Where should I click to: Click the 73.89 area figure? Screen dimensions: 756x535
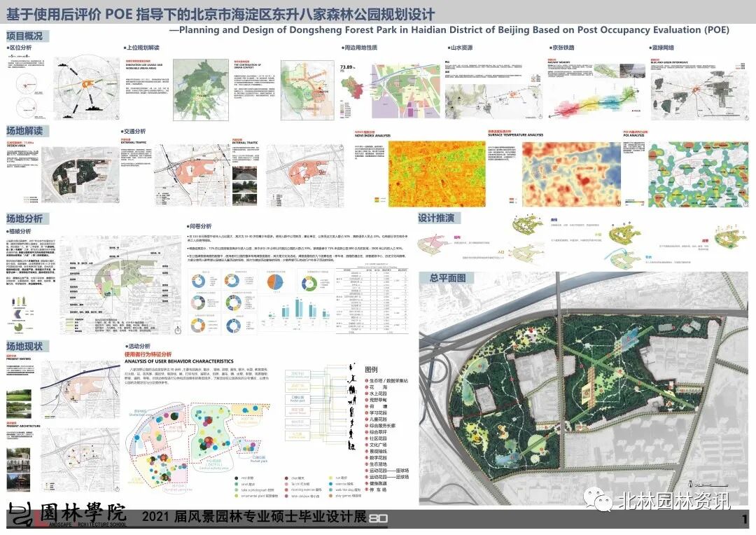348,67
